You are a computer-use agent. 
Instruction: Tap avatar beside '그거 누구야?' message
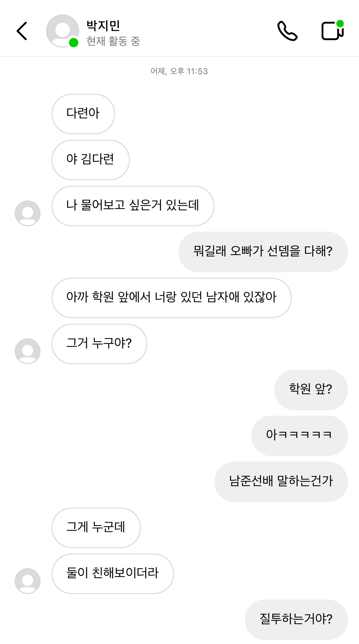(28, 351)
